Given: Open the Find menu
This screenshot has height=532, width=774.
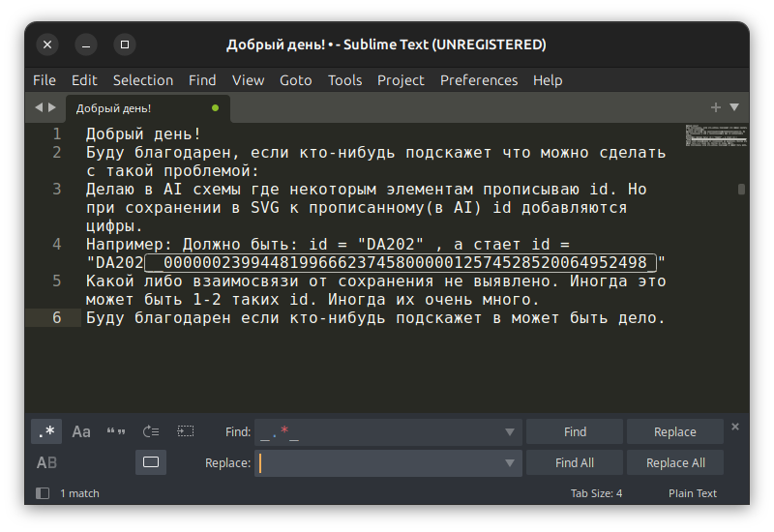Looking at the screenshot, I should (202, 80).
